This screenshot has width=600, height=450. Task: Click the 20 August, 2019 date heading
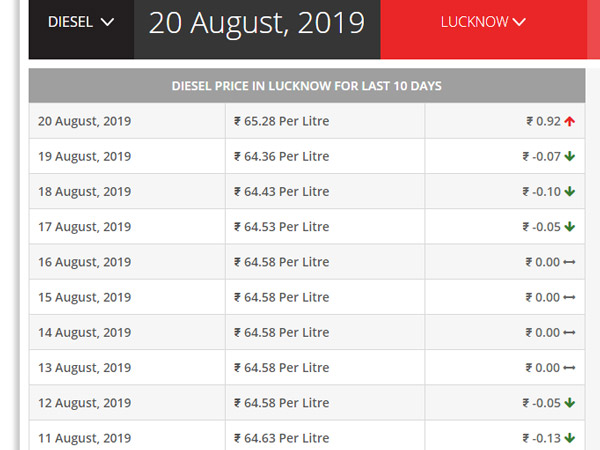(x=257, y=23)
